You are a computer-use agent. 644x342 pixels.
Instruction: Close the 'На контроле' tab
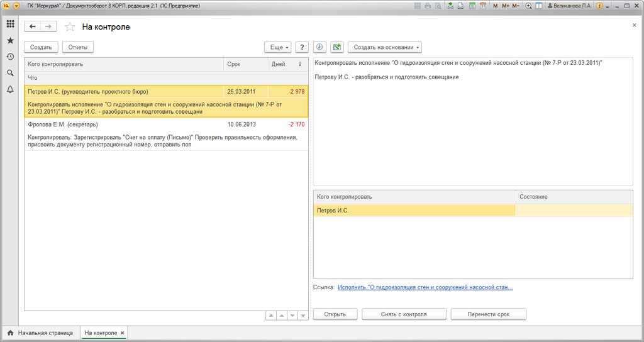[123, 333]
